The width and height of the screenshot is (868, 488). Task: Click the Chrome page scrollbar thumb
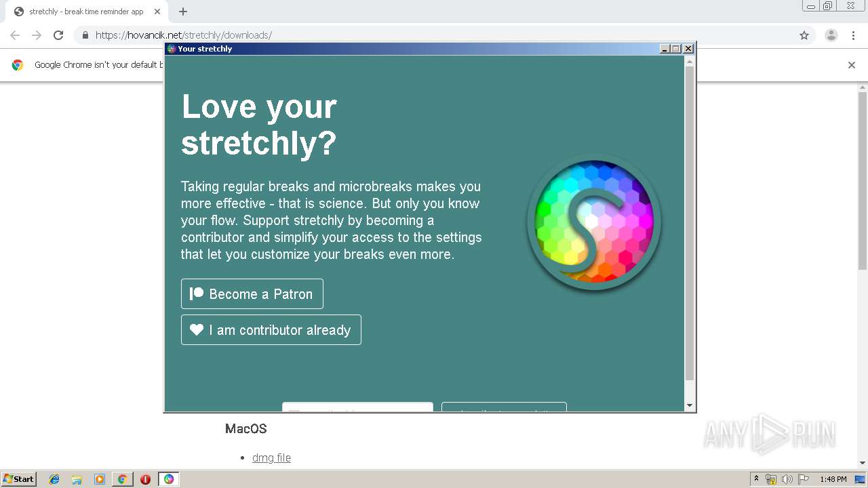point(863,180)
